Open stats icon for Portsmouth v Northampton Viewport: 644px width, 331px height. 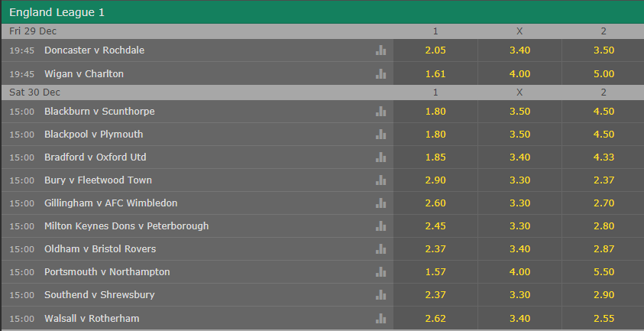[380, 272]
